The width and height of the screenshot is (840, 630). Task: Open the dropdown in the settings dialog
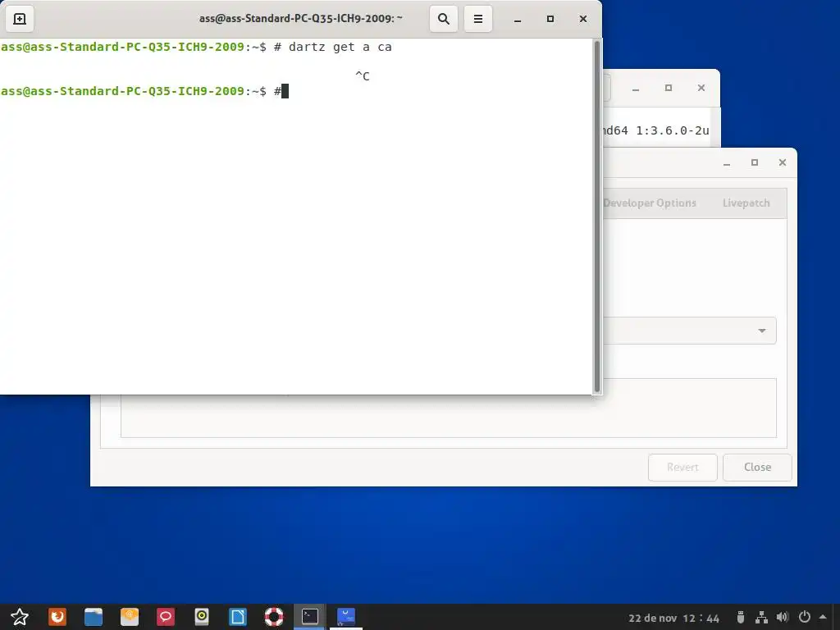coord(689,331)
